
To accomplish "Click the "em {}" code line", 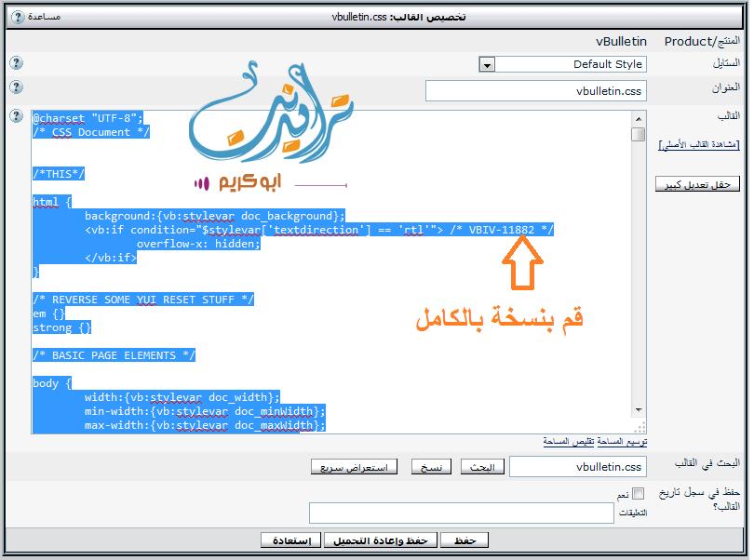I will [48, 313].
